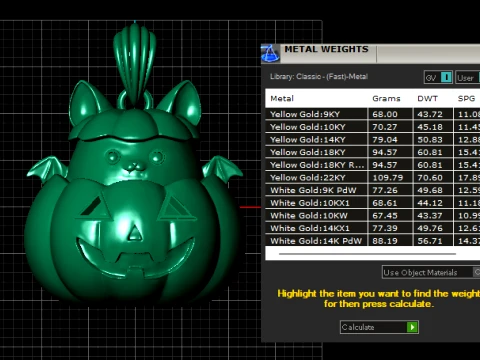Image resolution: width=480 pixels, height=360 pixels.
Task: Open the Use Object Materials option
Action: pyautogui.click(x=431, y=272)
